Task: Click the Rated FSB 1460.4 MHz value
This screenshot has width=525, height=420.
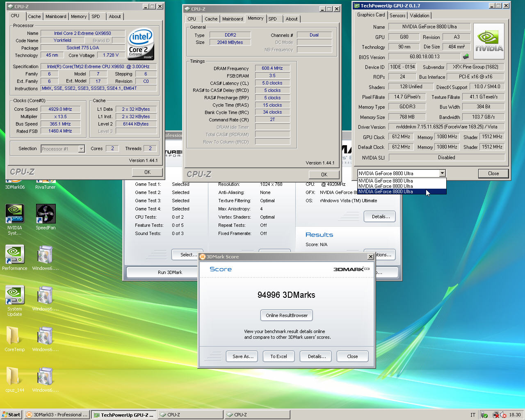Action: pos(60,131)
